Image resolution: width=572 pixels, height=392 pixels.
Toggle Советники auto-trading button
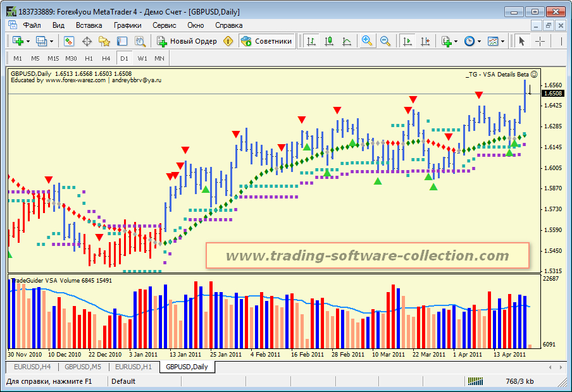tap(266, 41)
